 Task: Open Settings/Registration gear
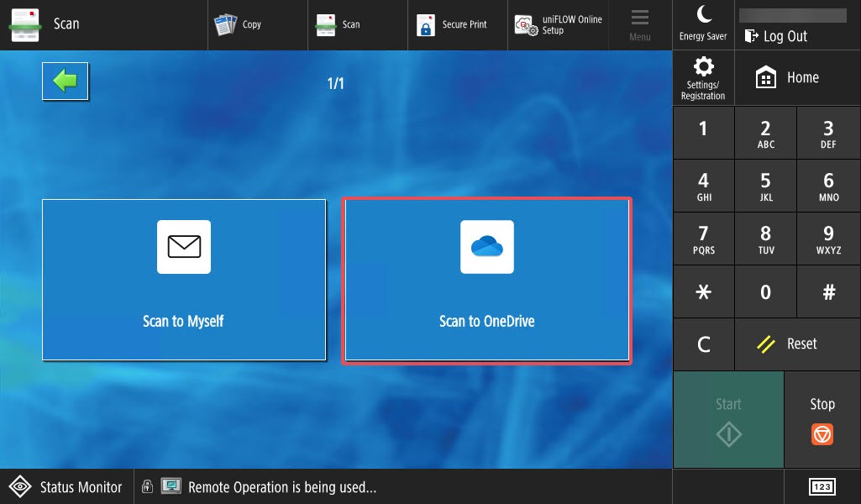703,78
